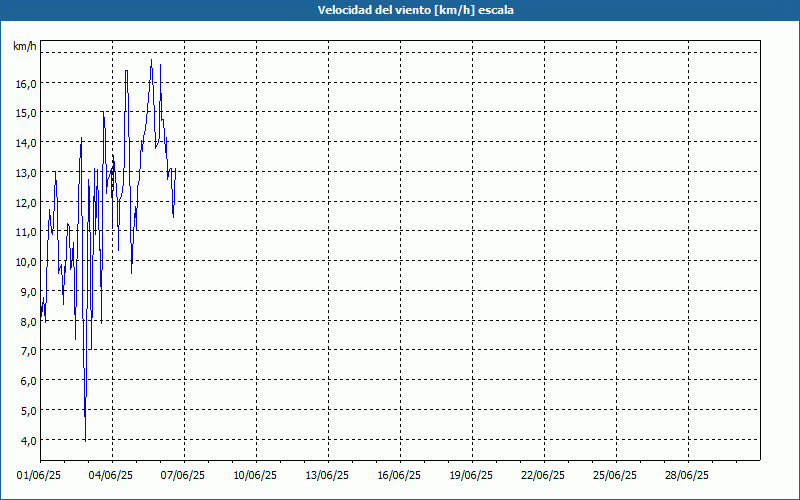Select the 9,0 y-axis label
The width and height of the screenshot is (800, 500).
(x=29, y=292)
